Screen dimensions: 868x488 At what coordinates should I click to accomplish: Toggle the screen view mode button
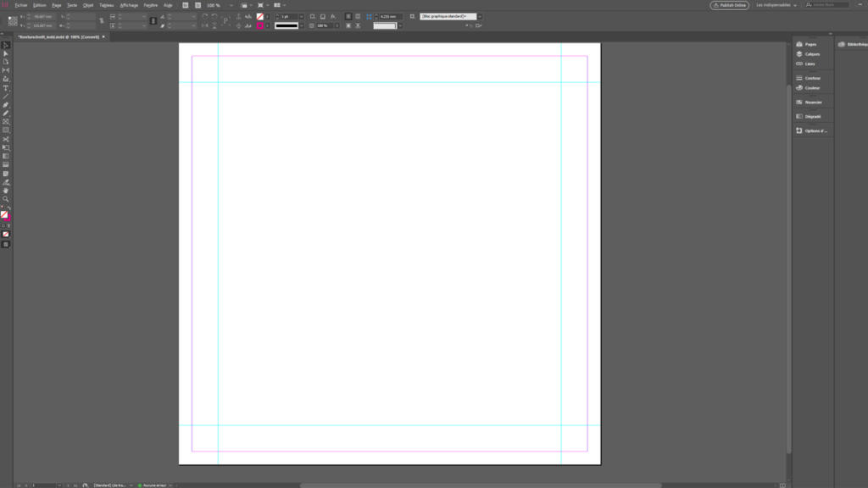tap(6, 244)
